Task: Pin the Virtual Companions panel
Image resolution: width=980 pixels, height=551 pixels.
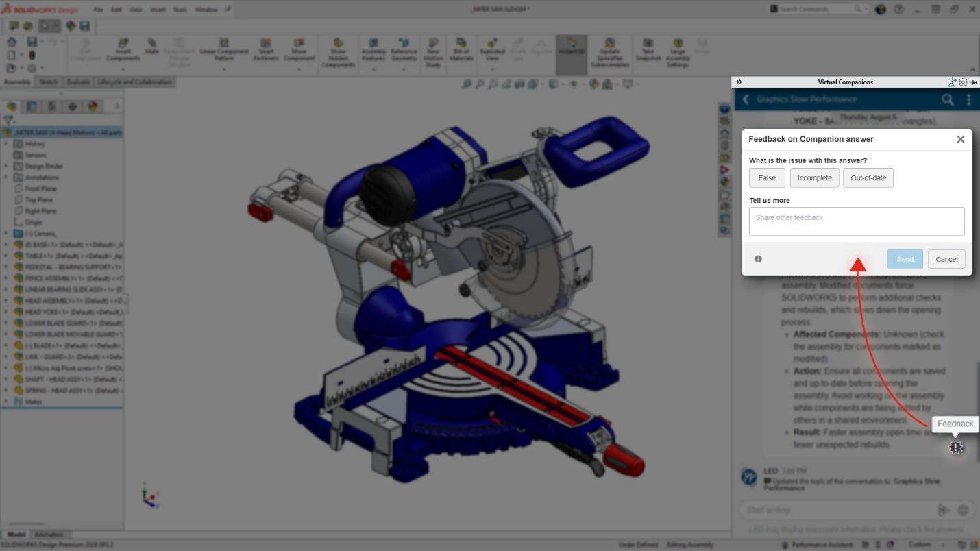Action: tap(973, 82)
